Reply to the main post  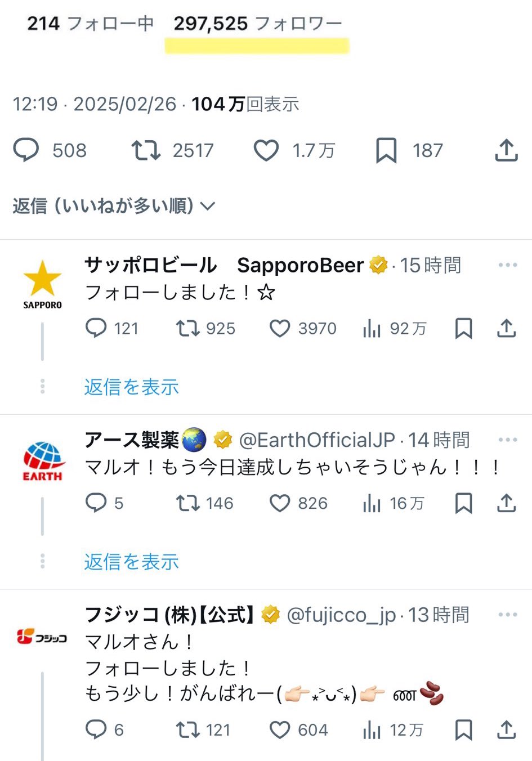(26, 150)
